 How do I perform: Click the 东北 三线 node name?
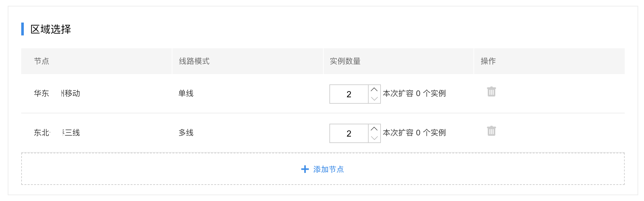coord(57,133)
